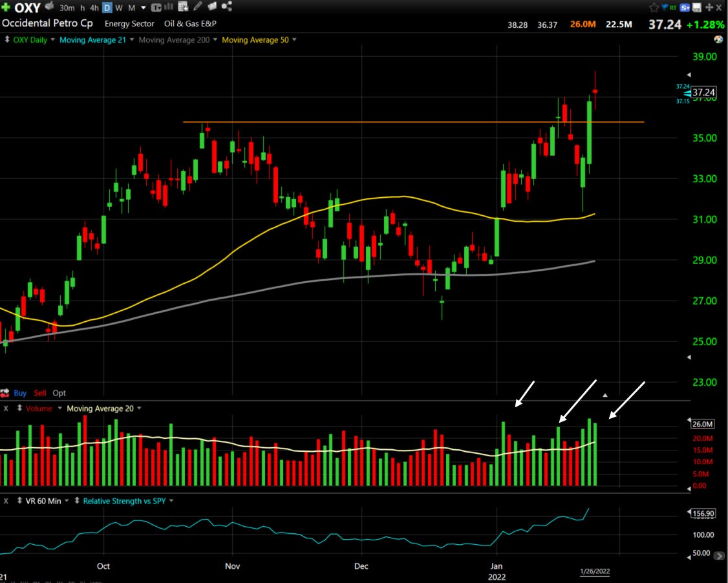
Task: Click the 36.37 low value in header
Action: click(548, 25)
